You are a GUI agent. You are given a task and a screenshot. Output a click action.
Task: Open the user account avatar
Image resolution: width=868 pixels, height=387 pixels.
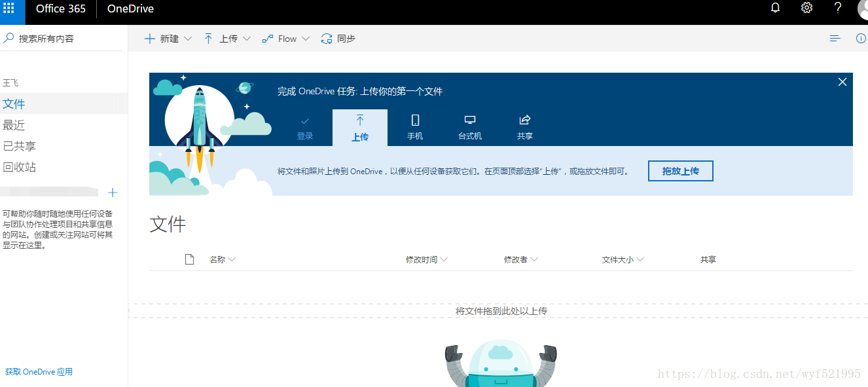[863, 9]
